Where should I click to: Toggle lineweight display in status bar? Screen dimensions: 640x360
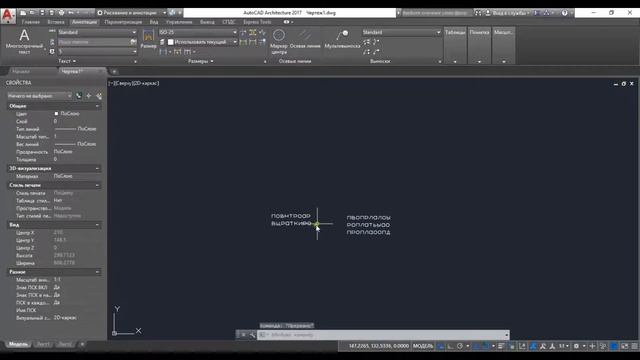(501, 346)
